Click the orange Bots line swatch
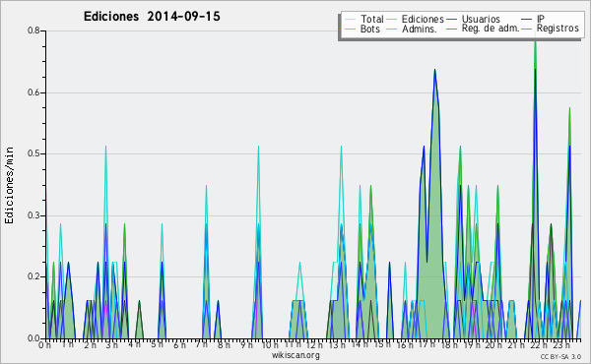591x364 pixels. tap(350, 29)
